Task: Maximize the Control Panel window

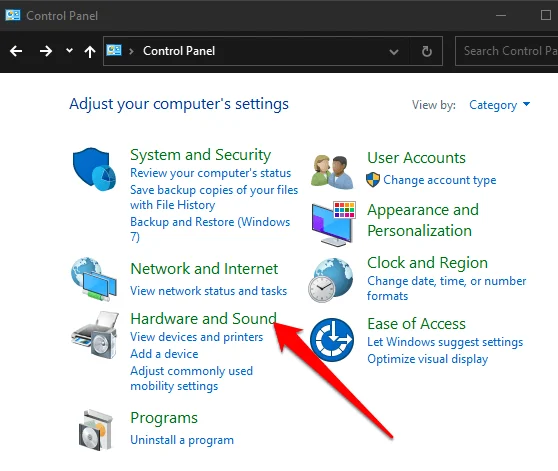Action: coord(546,15)
